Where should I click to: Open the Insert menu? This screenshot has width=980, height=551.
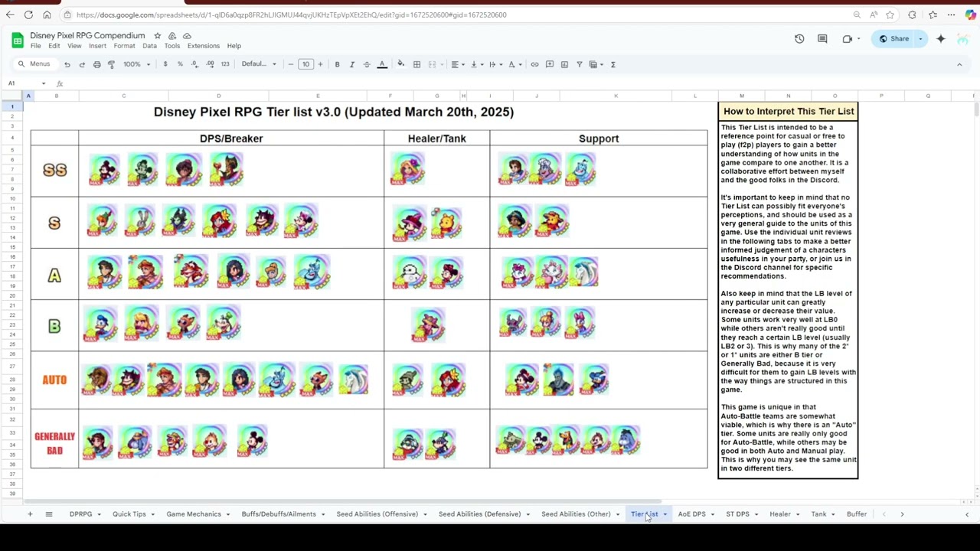point(97,46)
